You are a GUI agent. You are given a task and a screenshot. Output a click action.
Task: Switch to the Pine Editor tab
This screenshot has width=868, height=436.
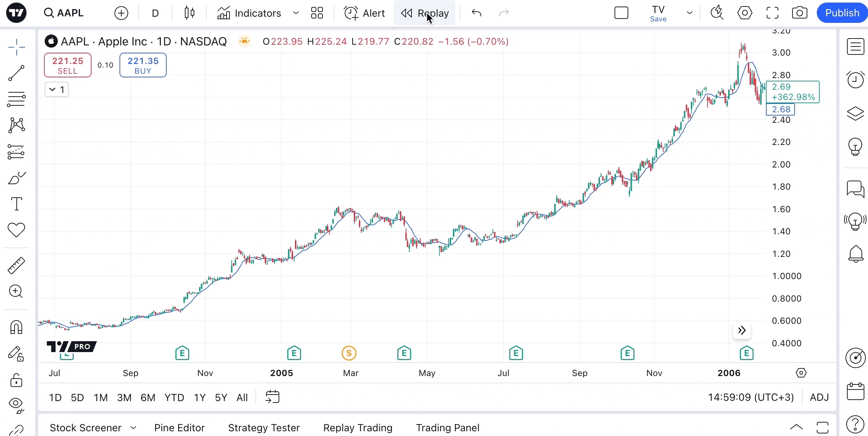pos(179,428)
